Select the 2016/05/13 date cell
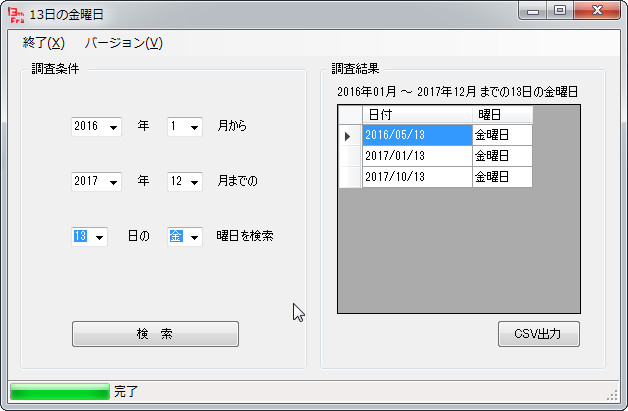The width and height of the screenshot is (628, 411). 417,135
